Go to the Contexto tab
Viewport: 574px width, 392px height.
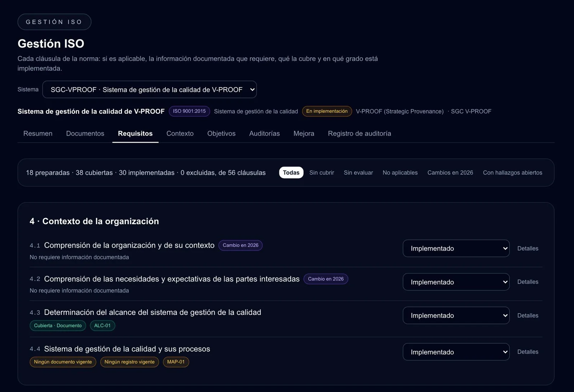point(180,133)
